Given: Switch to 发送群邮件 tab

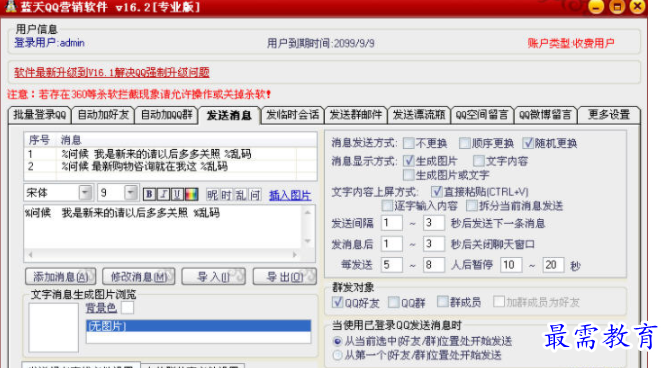Looking at the screenshot, I should pos(356,115).
